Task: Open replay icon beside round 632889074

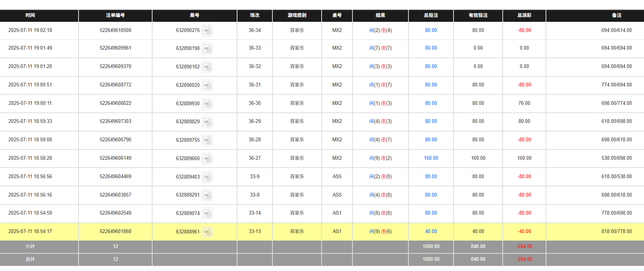Action: click(x=207, y=213)
